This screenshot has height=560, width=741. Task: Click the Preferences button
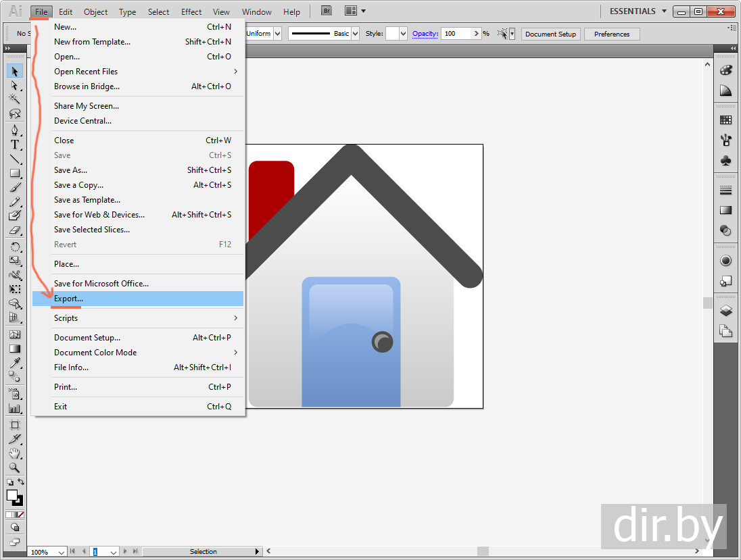point(612,34)
